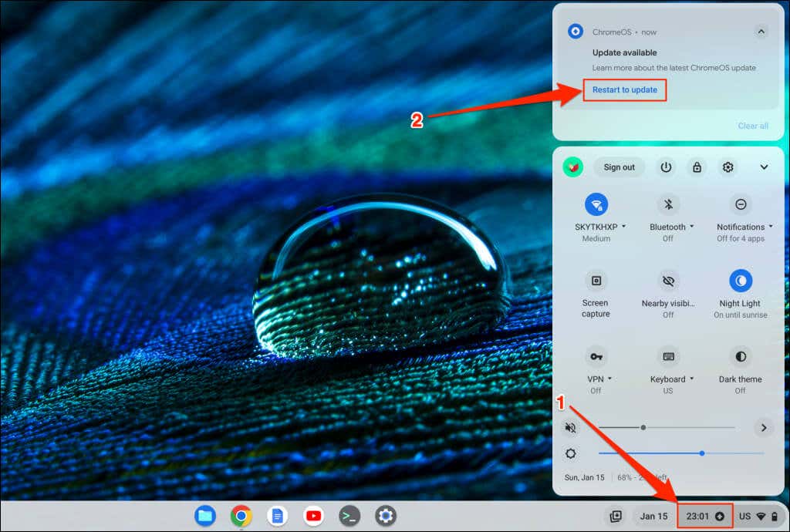Enable Dark theme
This screenshot has width=790, height=532.
click(x=740, y=356)
